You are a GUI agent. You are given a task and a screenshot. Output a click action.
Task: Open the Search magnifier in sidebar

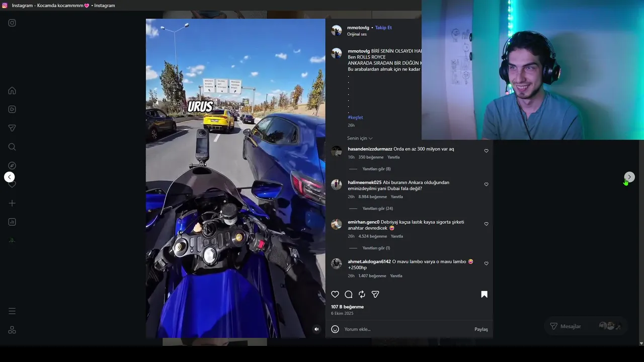(x=12, y=147)
